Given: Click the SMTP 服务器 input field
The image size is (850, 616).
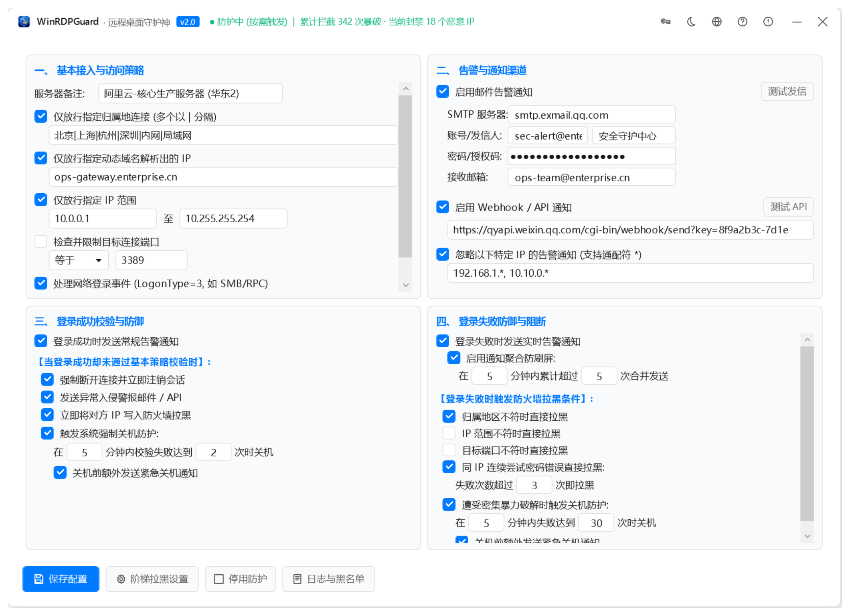Looking at the screenshot, I should tap(592, 115).
